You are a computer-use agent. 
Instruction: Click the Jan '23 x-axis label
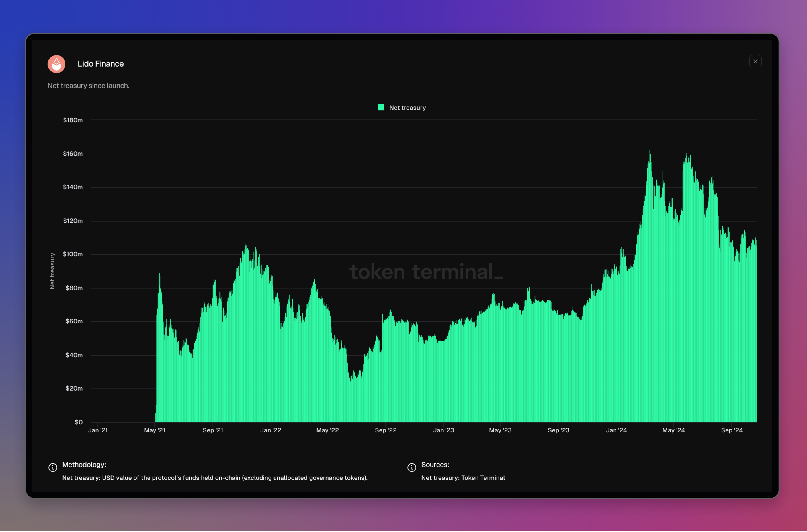tap(443, 430)
